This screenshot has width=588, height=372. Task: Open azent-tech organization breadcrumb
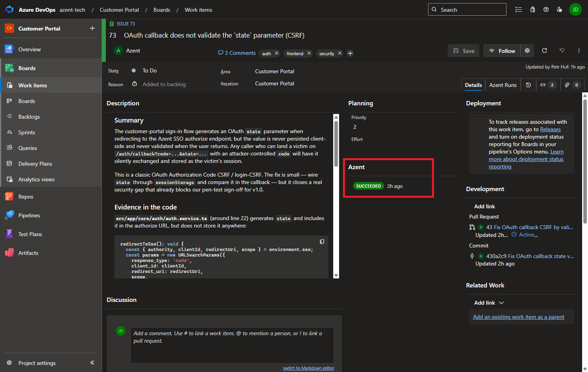click(x=72, y=10)
